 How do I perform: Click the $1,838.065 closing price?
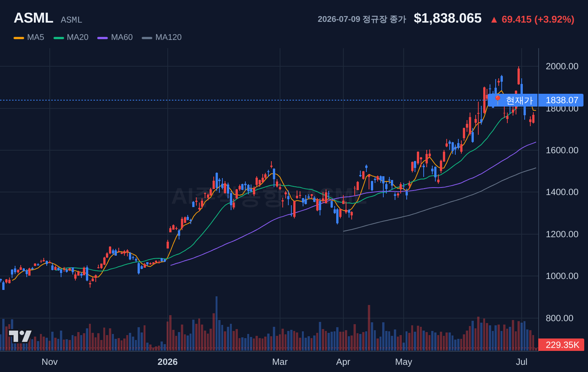point(447,18)
